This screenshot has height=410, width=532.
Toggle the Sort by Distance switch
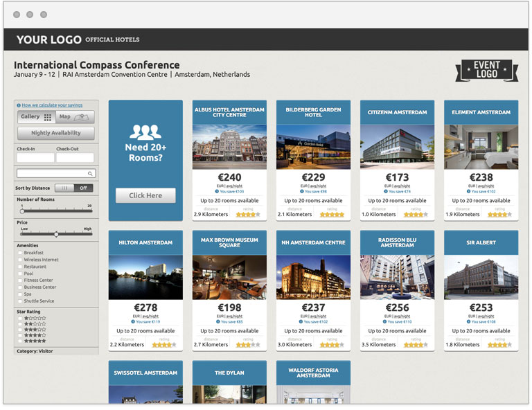pyautogui.click(x=73, y=188)
